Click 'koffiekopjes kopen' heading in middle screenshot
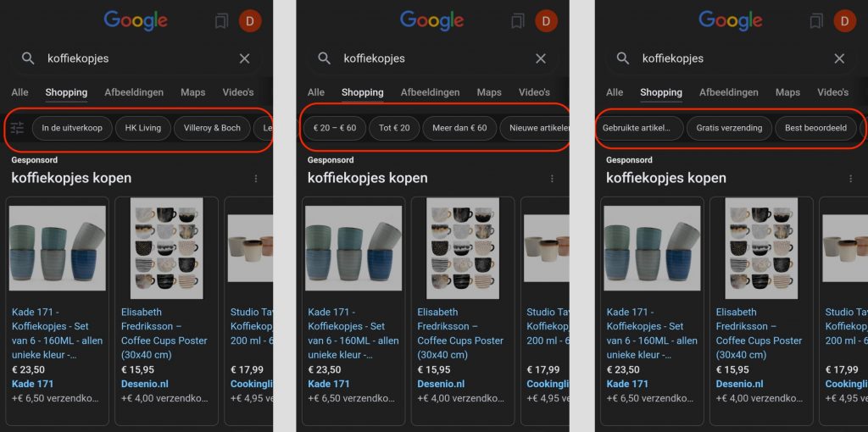Viewport: 868px width, 432px height. [368, 178]
